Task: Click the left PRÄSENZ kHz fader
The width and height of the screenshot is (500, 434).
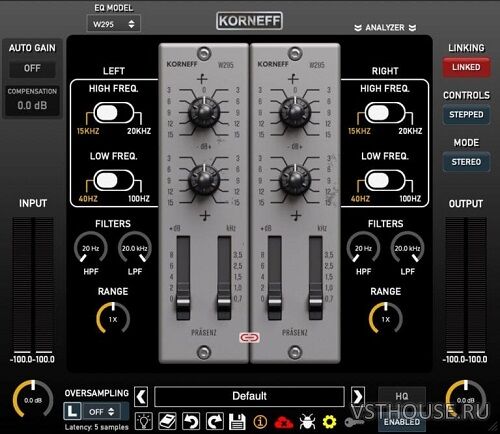Action: tap(224, 302)
